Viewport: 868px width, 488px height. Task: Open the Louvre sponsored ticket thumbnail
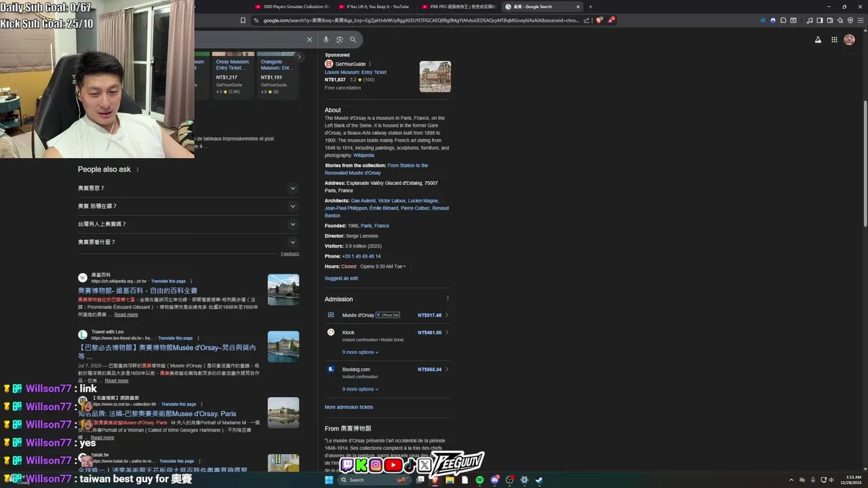pyautogui.click(x=435, y=77)
